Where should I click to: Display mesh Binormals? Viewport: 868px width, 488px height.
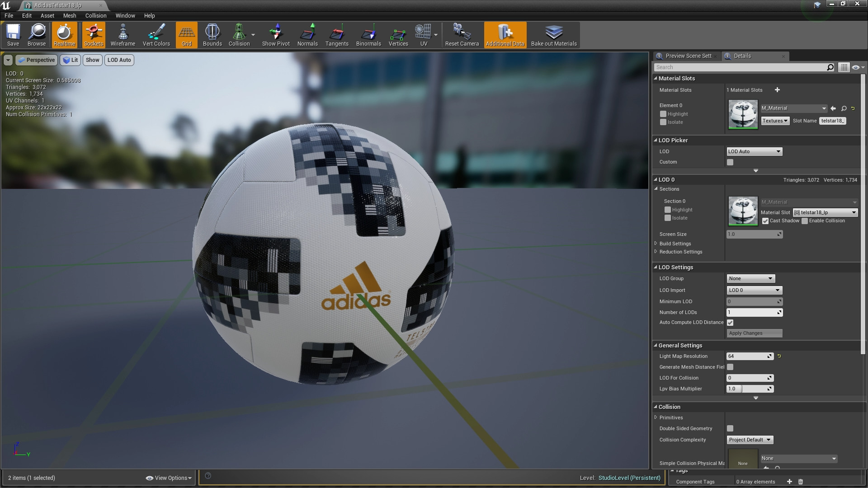pyautogui.click(x=368, y=35)
